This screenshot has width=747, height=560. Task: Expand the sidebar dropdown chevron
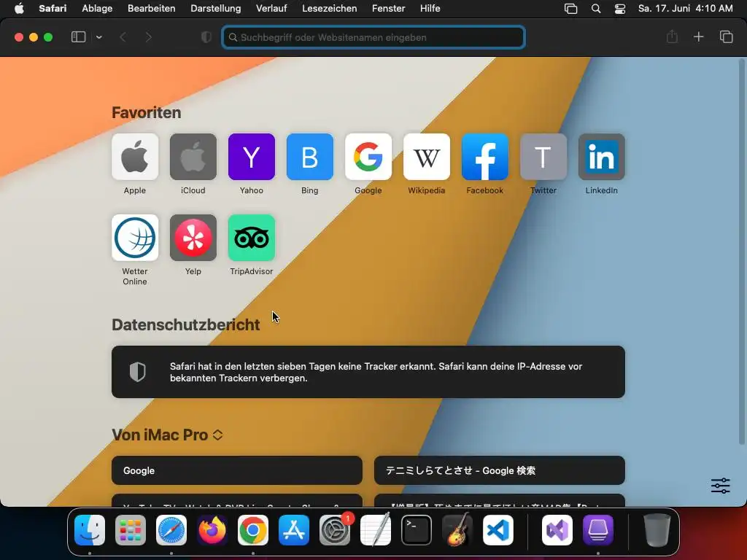tap(99, 37)
